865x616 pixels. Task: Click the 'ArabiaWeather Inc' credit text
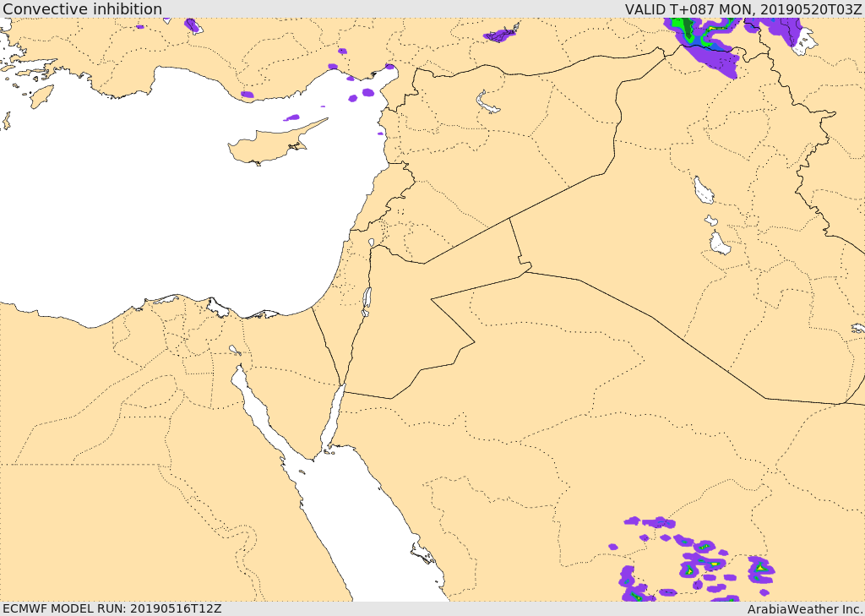pyautogui.click(x=804, y=609)
